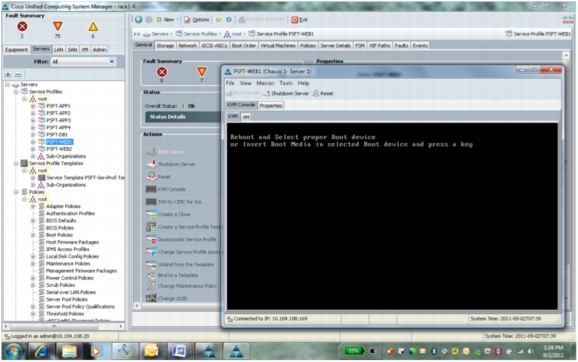578x362 pixels.
Task: Click Reset in KVM window toolbar
Action: pos(323,94)
